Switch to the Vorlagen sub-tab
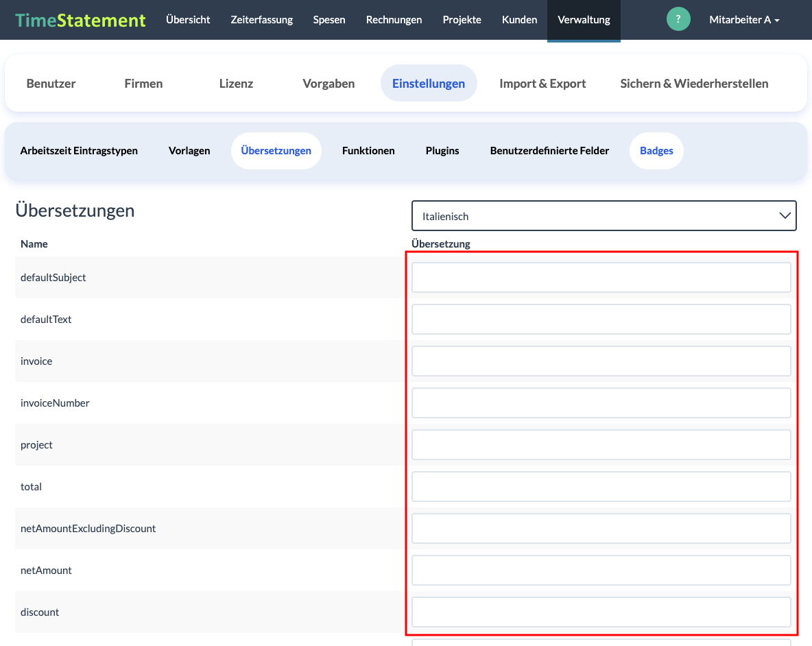812x646 pixels. tap(189, 151)
